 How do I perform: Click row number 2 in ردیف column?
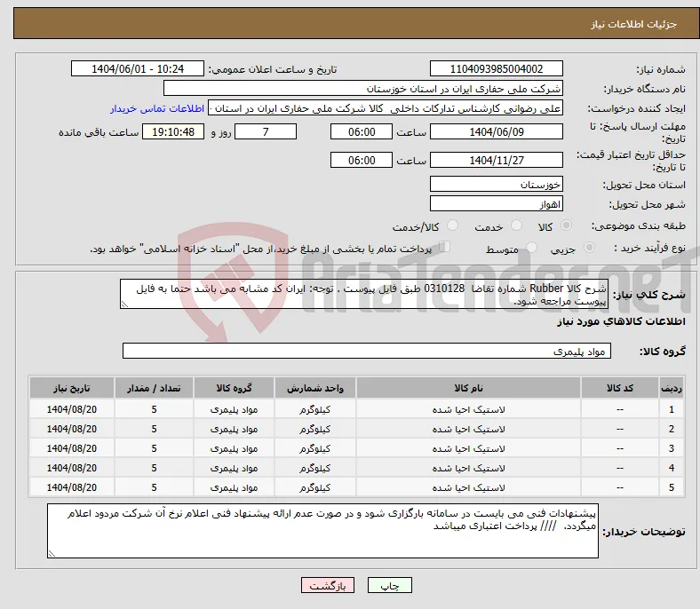coord(671,429)
